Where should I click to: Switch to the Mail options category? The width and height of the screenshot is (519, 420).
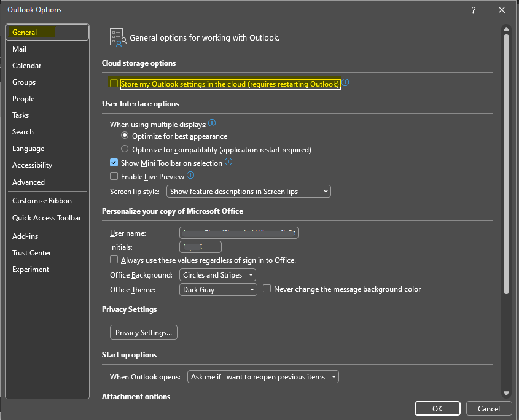point(47,49)
